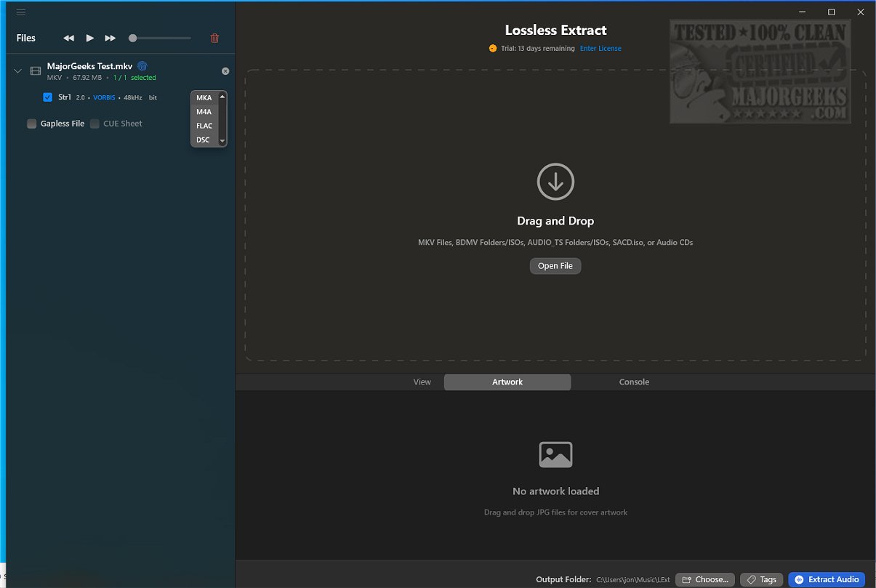876x588 pixels.
Task: Click the 'No artwork loaded' text
Action: coord(556,491)
